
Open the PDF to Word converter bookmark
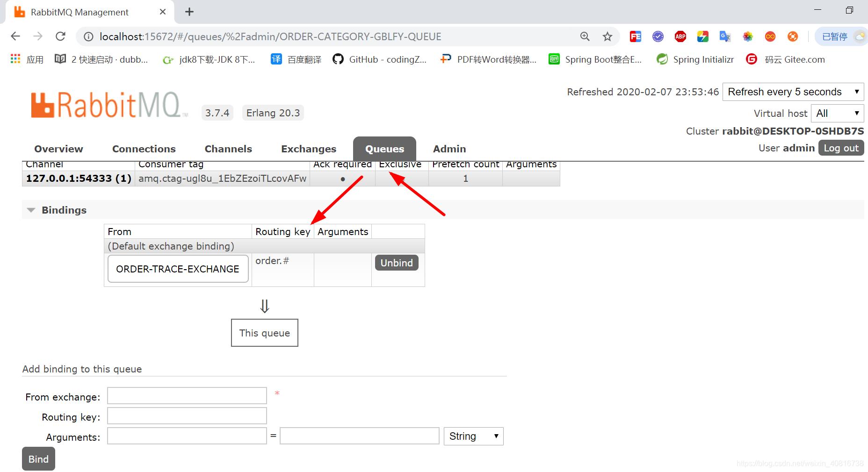(488, 59)
